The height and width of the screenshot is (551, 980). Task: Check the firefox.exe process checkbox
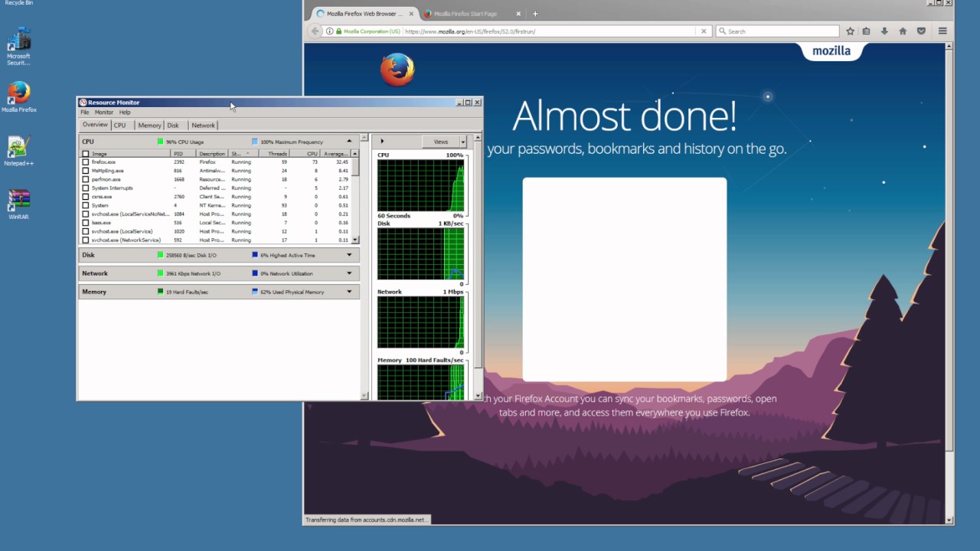click(x=85, y=162)
